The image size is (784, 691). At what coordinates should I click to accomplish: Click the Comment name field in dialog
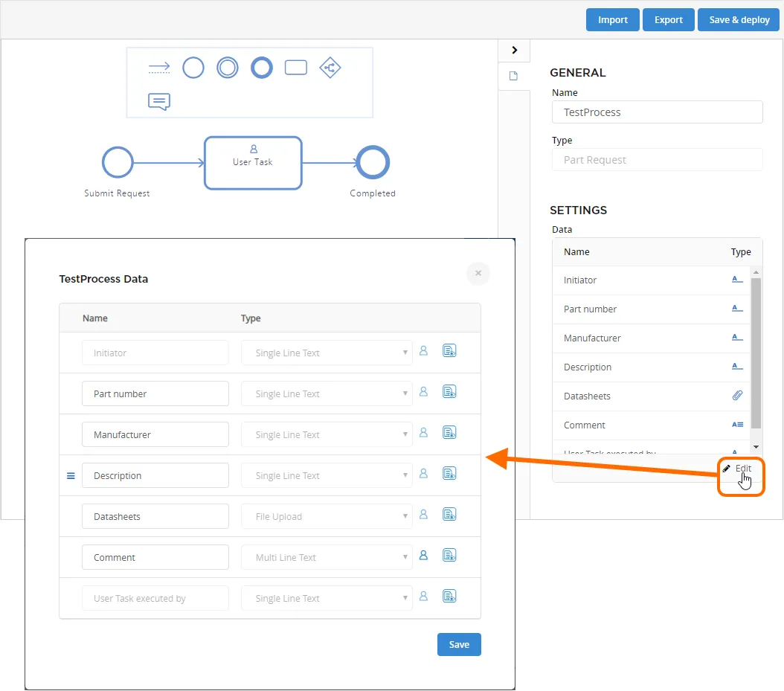coord(155,558)
